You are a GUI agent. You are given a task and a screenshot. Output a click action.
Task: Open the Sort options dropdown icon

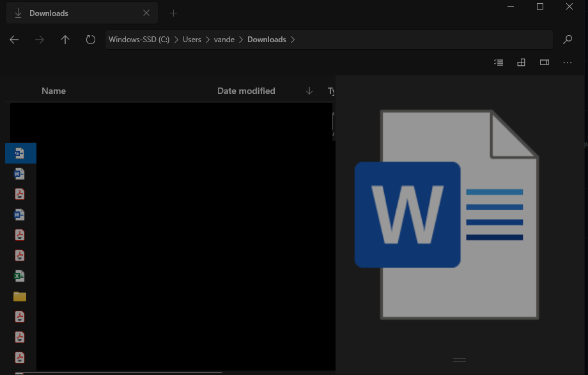pyautogui.click(x=498, y=62)
